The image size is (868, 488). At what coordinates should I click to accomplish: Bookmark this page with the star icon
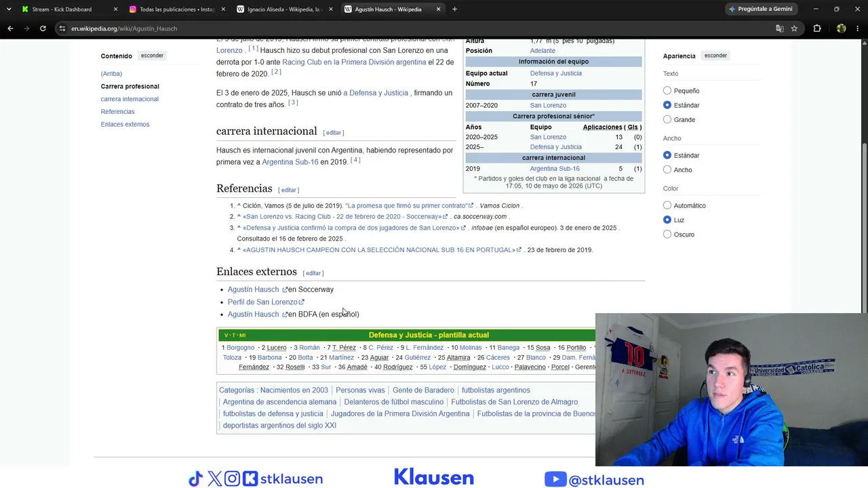(x=794, y=28)
